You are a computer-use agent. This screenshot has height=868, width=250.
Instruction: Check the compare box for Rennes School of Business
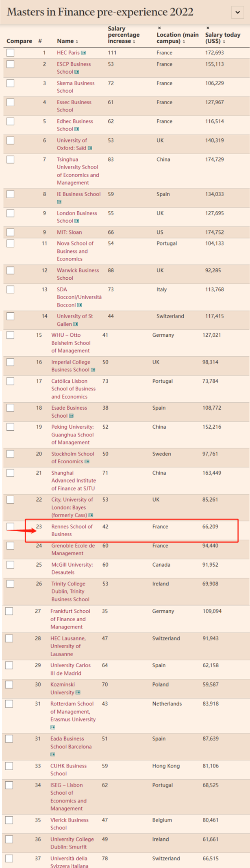point(11,526)
